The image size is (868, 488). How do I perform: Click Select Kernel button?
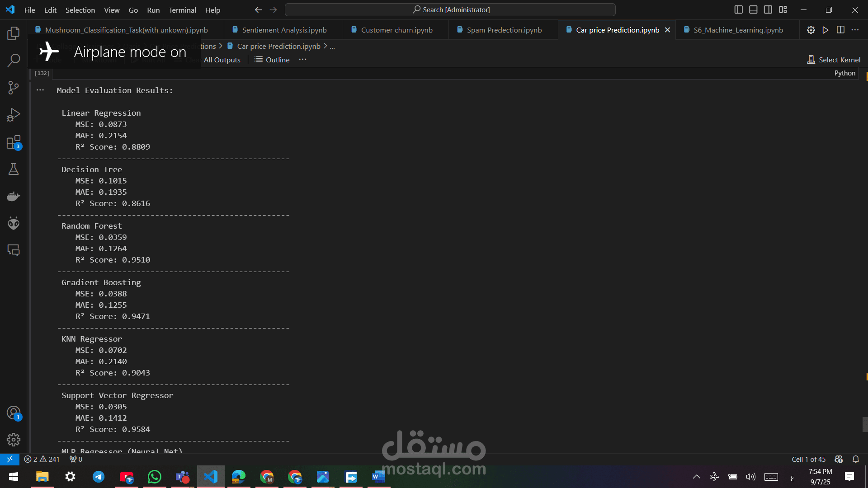coord(834,60)
